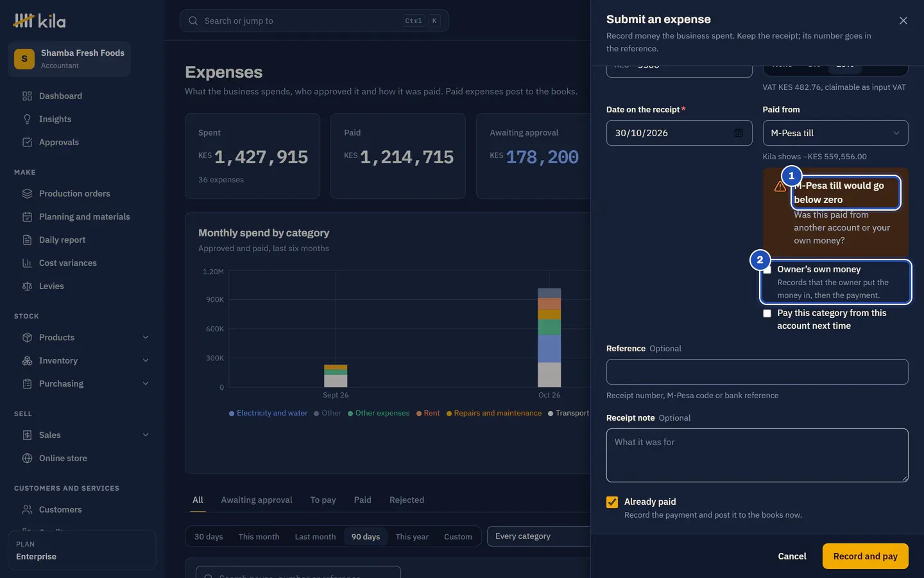This screenshot has width=924, height=578.
Task: Open the receipt date calendar picker icon
Action: (739, 133)
